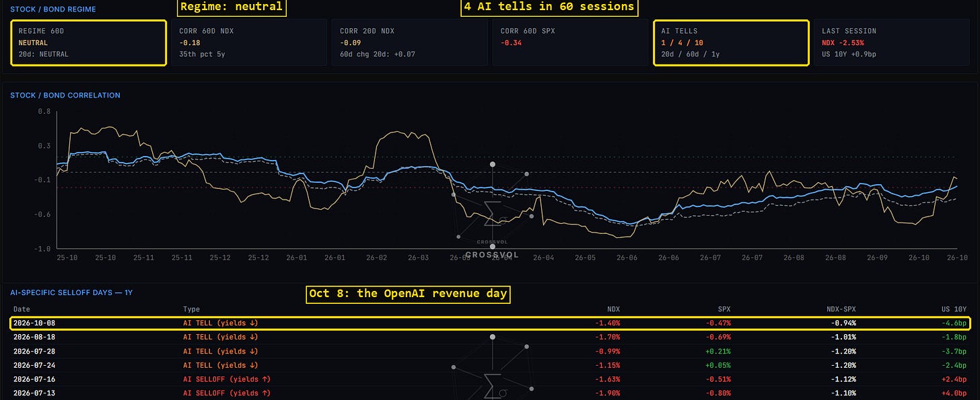
Task: Click the STOCK / BOND REGIME section header
Action: click(x=53, y=9)
